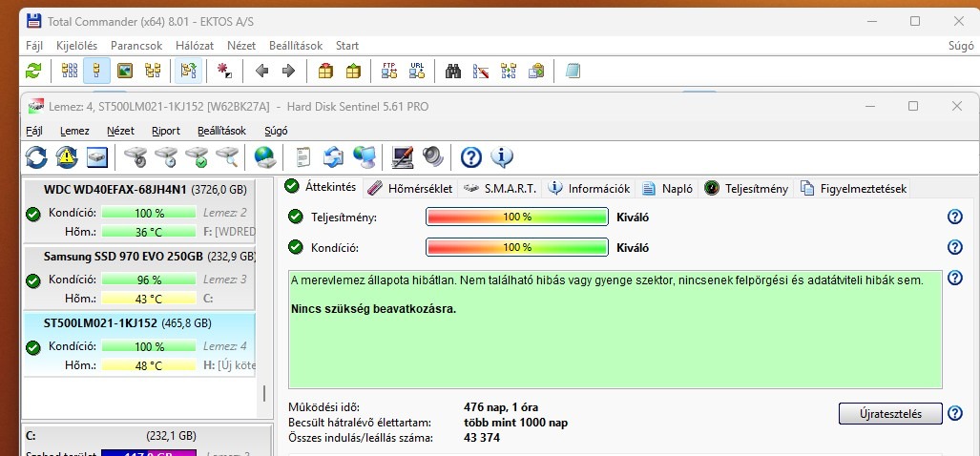Click the disk with magnifier surface test icon
980x456 pixels.
click(227, 156)
